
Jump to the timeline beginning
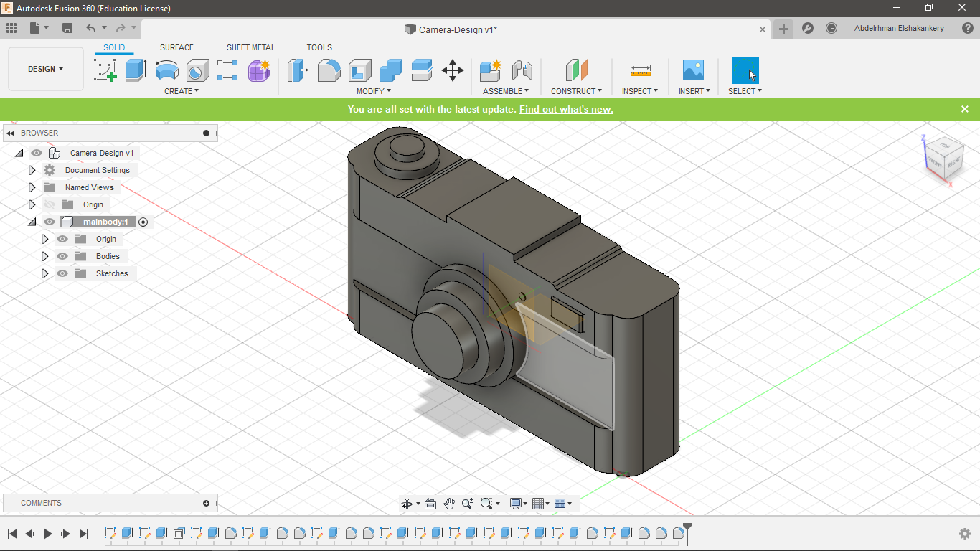coord(12,534)
